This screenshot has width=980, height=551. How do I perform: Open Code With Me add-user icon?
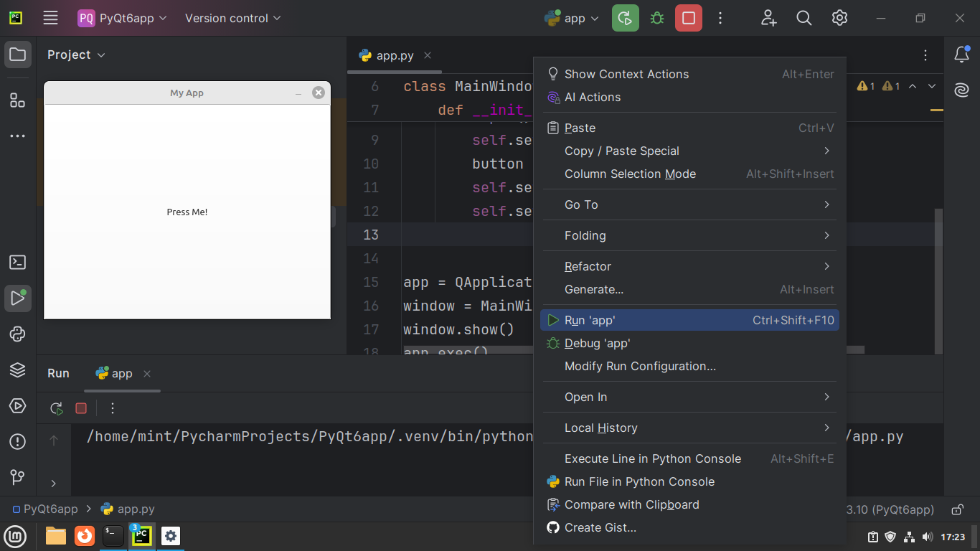[x=768, y=18]
